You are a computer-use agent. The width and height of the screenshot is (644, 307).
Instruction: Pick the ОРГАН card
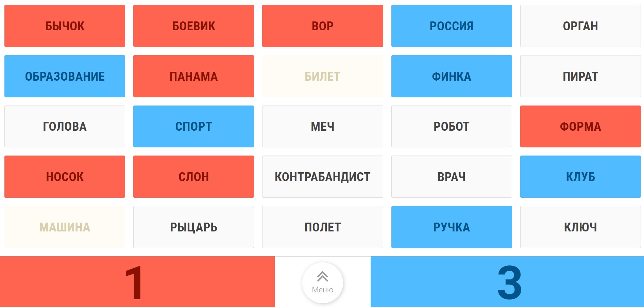pyautogui.click(x=580, y=26)
